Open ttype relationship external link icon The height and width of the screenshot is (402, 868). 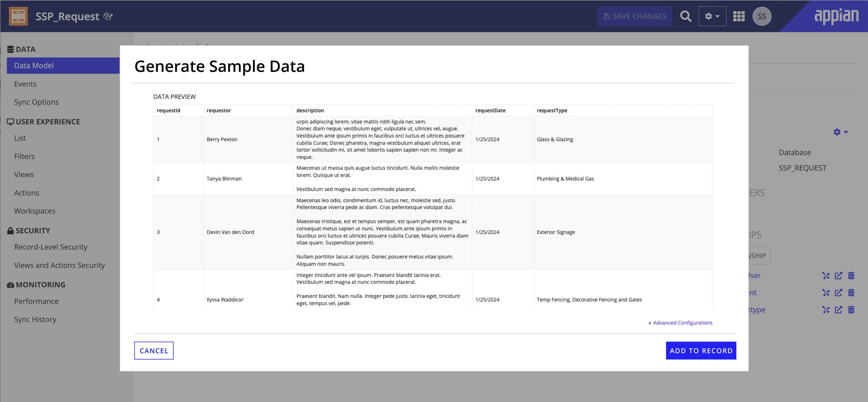pyautogui.click(x=838, y=309)
